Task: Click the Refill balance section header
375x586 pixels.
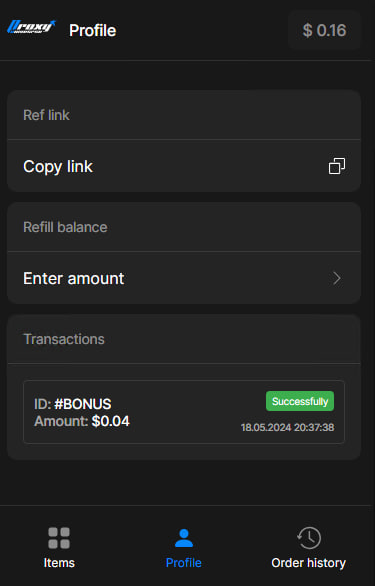Action: 65,227
